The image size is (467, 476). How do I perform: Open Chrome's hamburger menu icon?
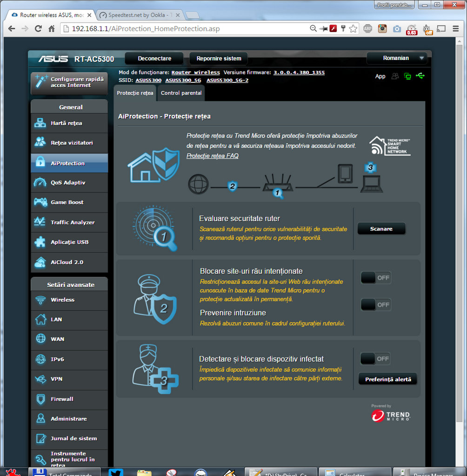[x=455, y=29]
